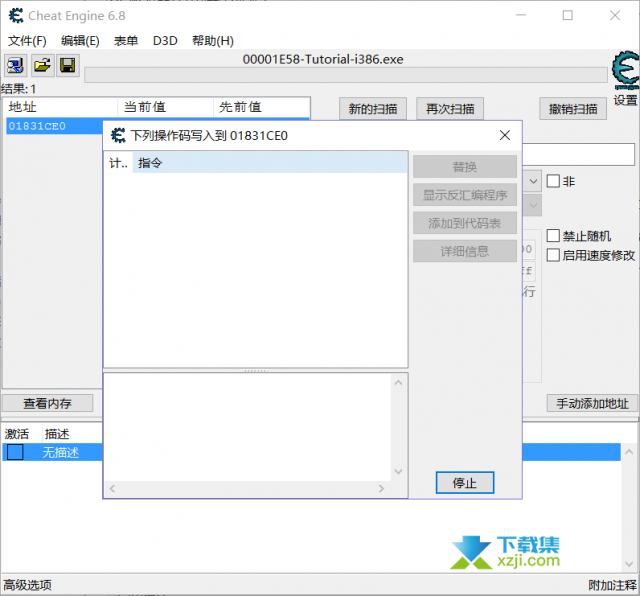The height and width of the screenshot is (596, 640).
Task: Click the 指令 column header
Action: tap(270, 163)
